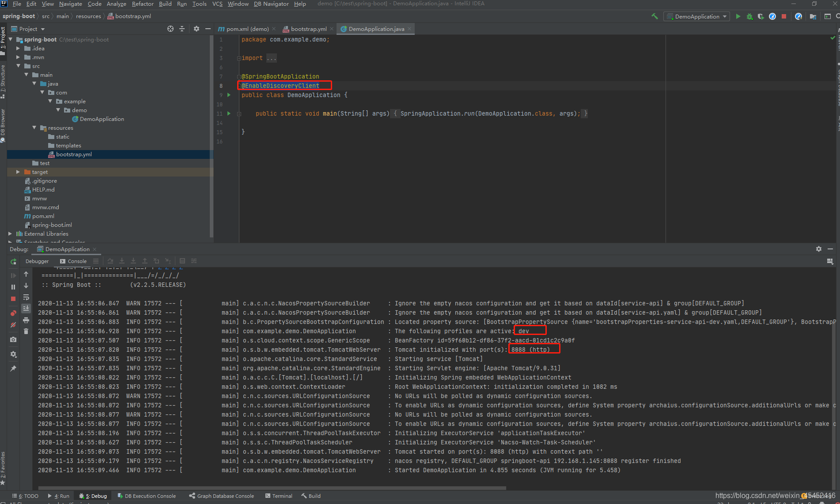
Task: Collapse the spring-boot root folder
Action: coord(11,39)
